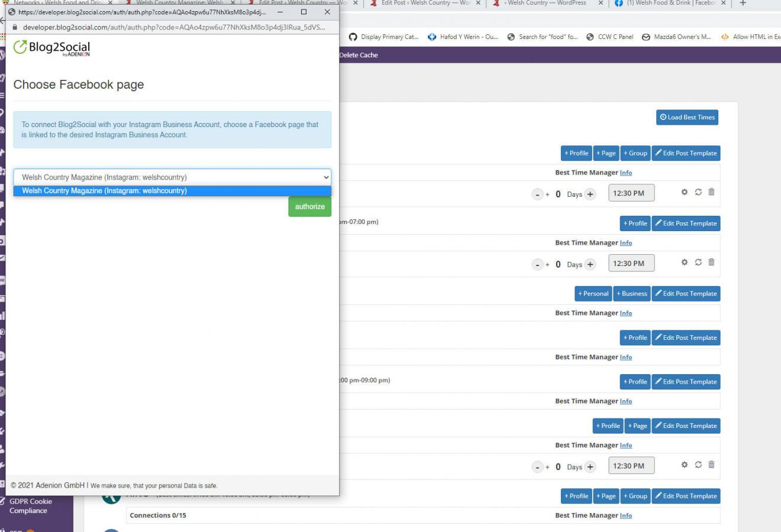Click the 'Choose Facebook page' heading
This screenshot has width=781, height=532.
click(79, 85)
